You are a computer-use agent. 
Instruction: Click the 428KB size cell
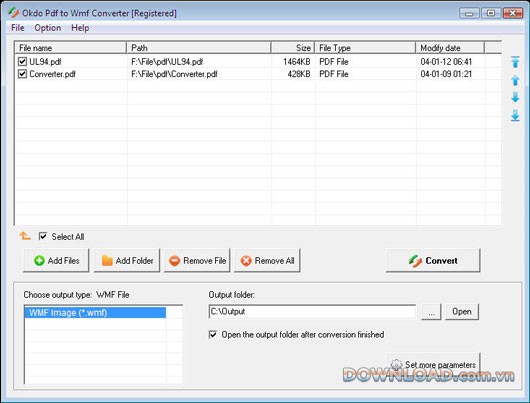click(299, 74)
